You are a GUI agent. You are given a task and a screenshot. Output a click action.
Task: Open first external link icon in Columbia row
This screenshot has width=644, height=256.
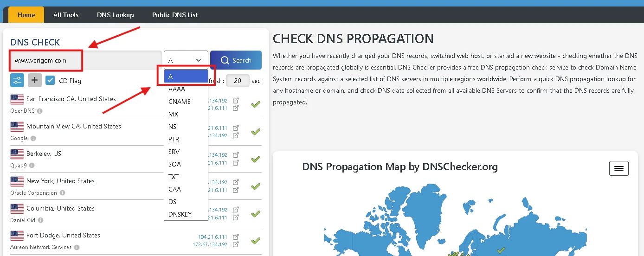236,210
